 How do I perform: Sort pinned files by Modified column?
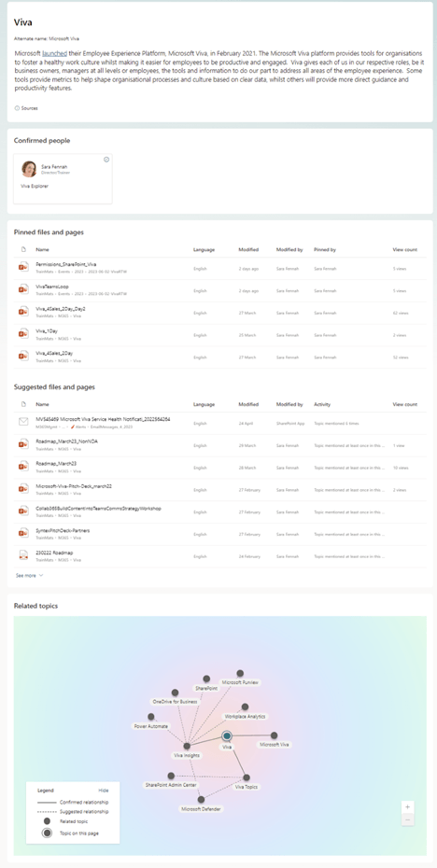pos(248,249)
